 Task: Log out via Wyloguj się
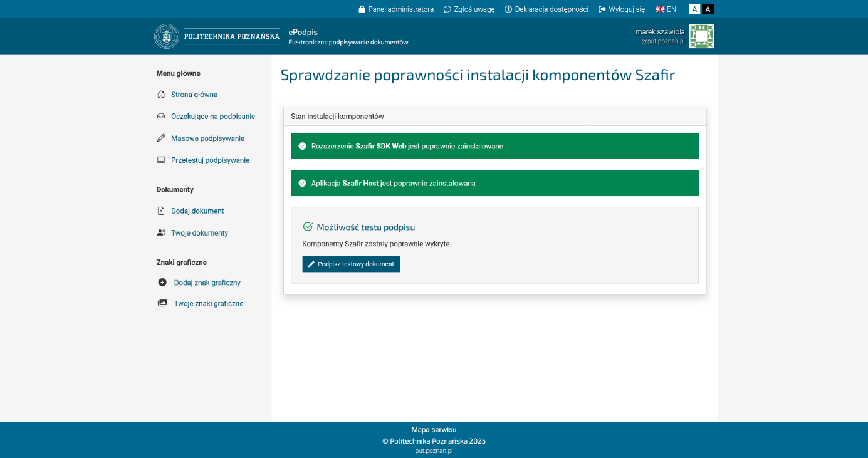[622, 9]
